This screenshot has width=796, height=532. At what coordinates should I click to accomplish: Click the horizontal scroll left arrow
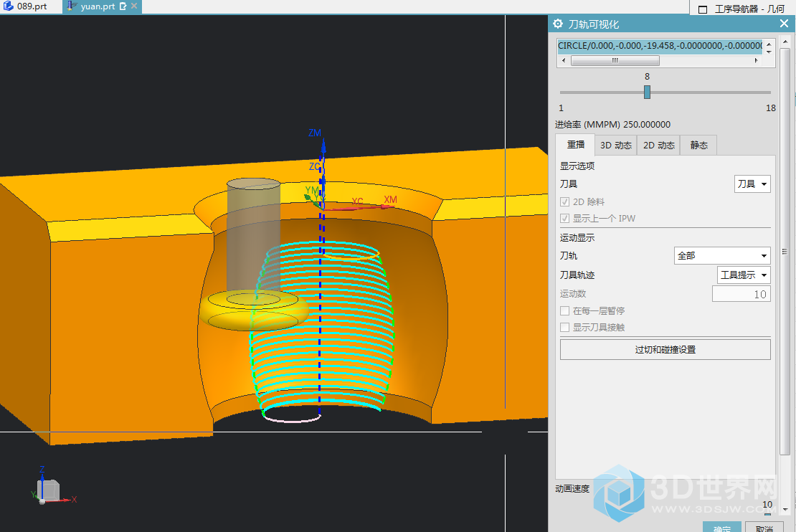click(x=564, y=60)
